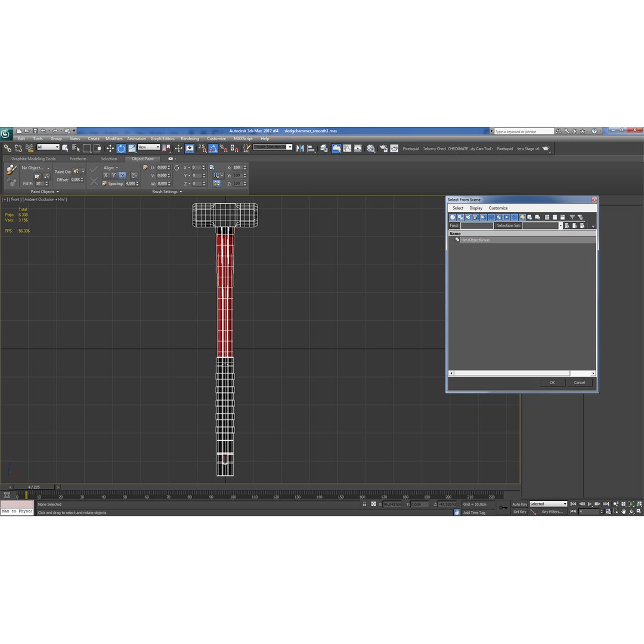The image size is (644, 644).
Task: Open the No Object dropdown
Action: pyautogui.click(x=35, y=168)
